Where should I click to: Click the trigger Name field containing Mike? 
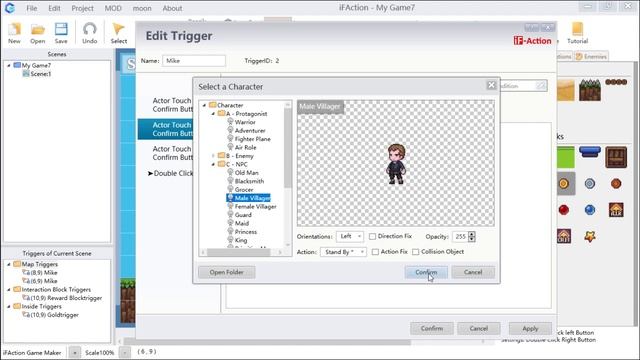(194, 61)
